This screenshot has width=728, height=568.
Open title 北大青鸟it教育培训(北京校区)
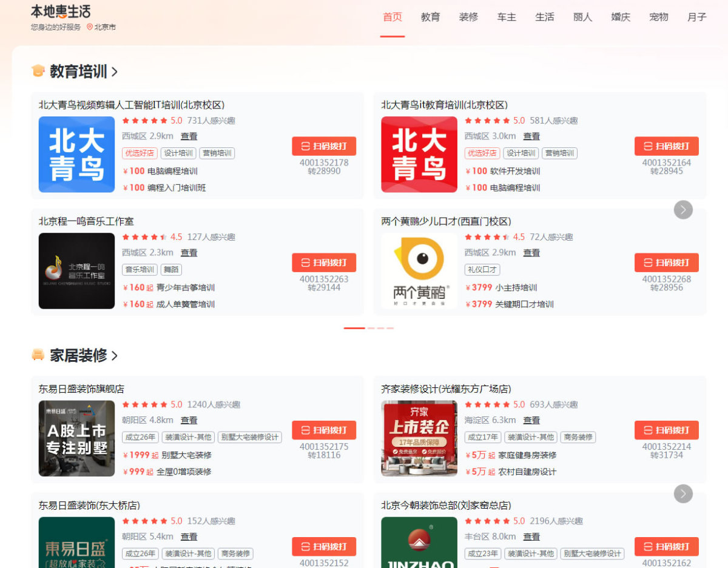tap(444, 105)
